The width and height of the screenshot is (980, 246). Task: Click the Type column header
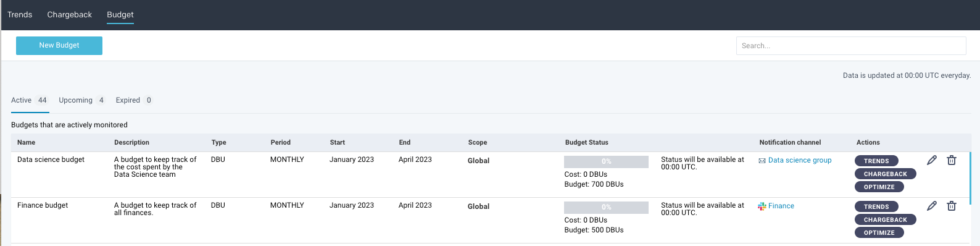[218, 142]
